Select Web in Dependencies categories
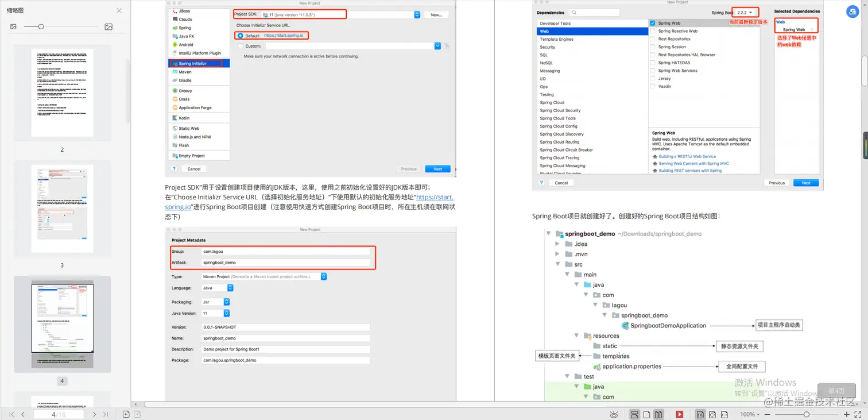Screen dimensions: 868x420 pyautogui.click(x=592, y=31)
